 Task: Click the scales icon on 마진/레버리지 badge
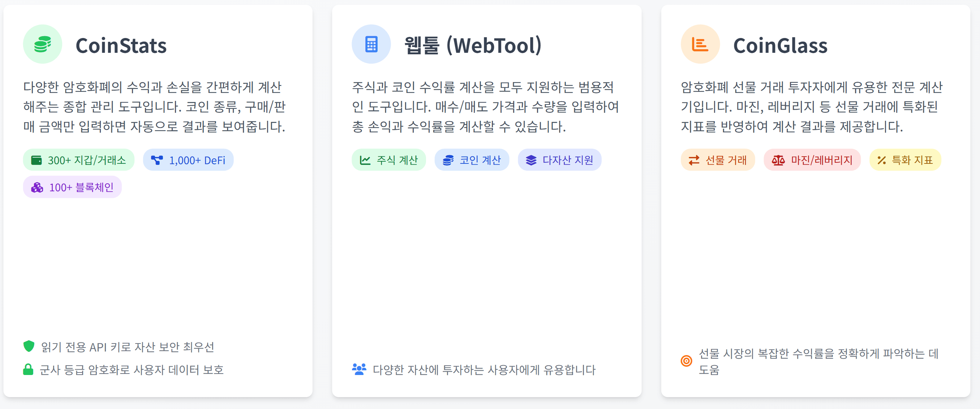pyautogui.click(x=778, y=160)
